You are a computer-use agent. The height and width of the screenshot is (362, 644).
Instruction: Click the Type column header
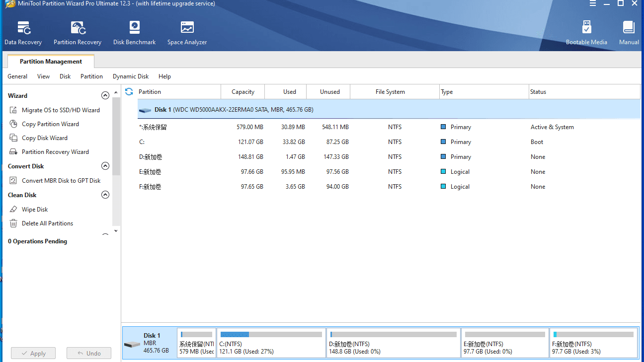pyautogui.click(x=484, y=92)
